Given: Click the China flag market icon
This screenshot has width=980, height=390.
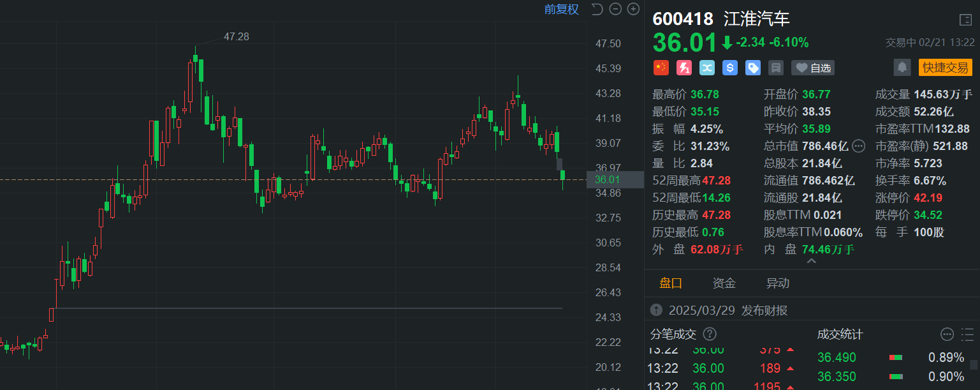Looking at the screenshot, I should pyautogui.click(x=661, y=68).
